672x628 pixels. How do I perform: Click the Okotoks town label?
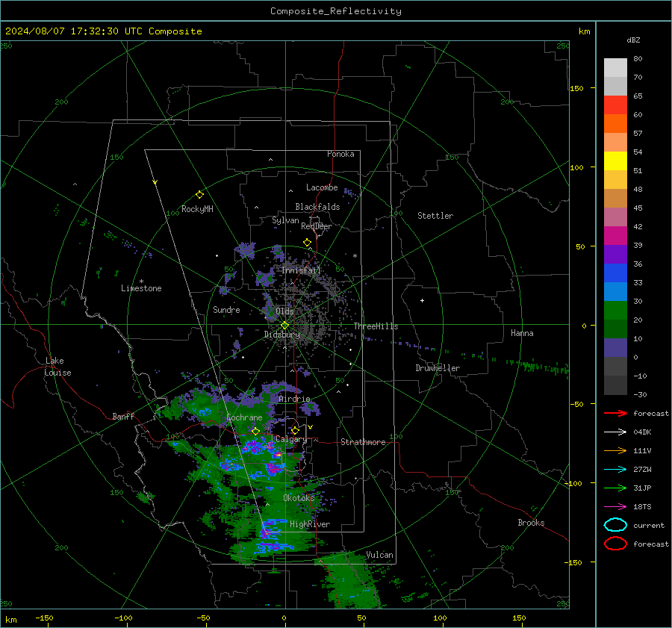pos(299,498)
